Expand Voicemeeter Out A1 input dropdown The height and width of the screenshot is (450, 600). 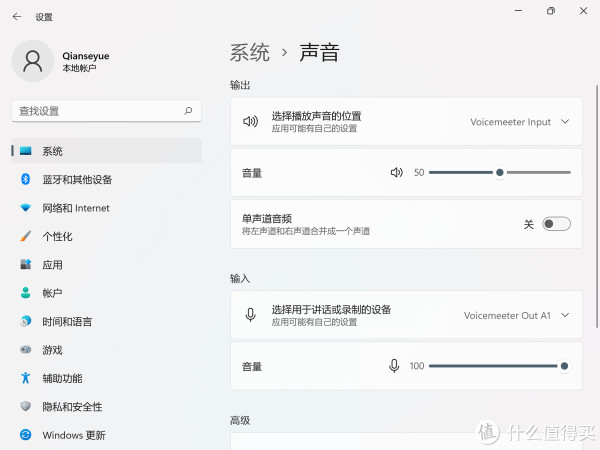[x=565, y=315]
